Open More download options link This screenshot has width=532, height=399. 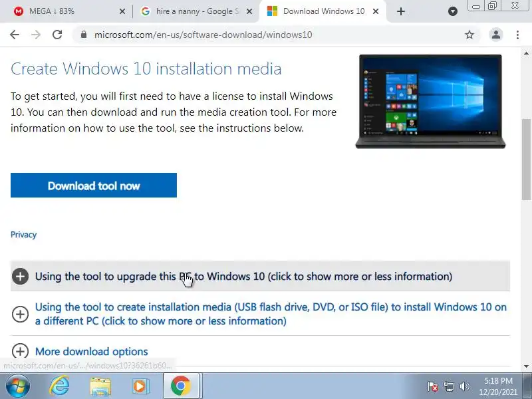[92, 352]
